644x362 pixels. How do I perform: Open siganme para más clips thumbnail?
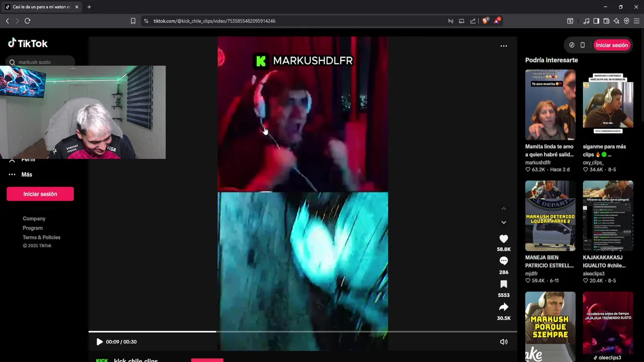[608, 105]
